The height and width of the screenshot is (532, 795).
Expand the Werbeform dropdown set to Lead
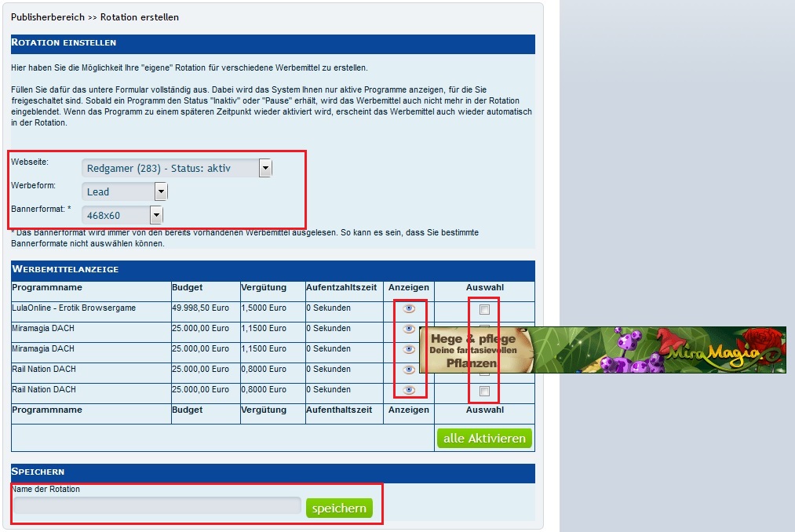(161, 191)
